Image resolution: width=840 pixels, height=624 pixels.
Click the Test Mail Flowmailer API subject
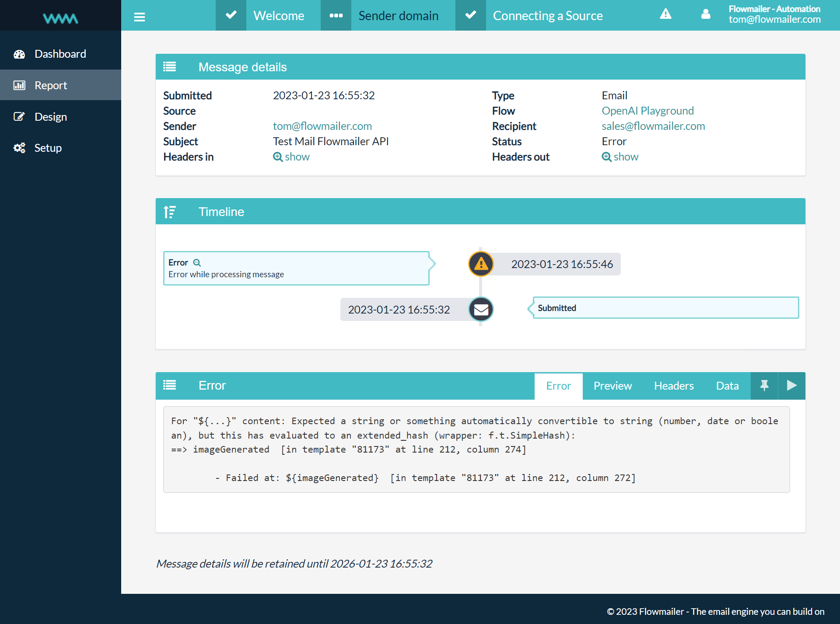pos(331,142)
